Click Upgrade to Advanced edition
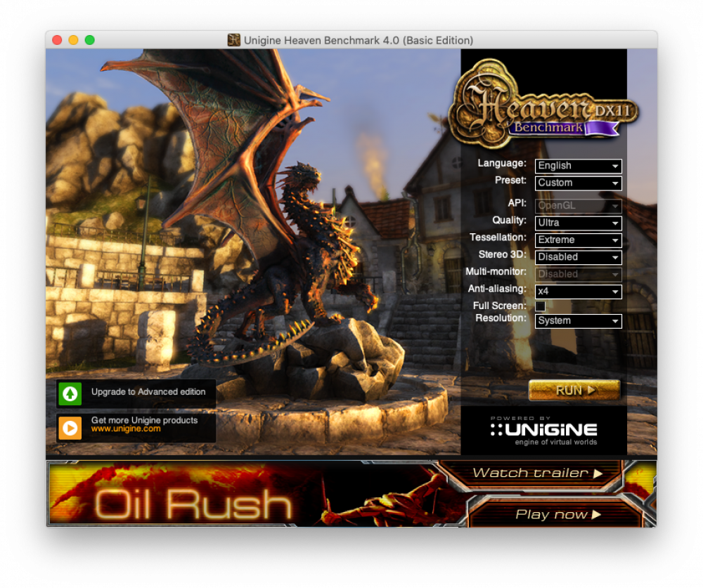Screen dimensions: 703x588 148,392
